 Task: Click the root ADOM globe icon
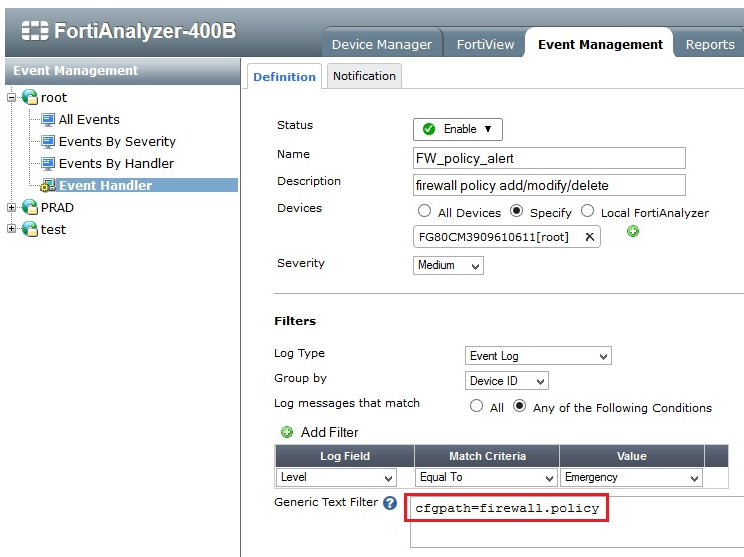(x=29, y=97)
